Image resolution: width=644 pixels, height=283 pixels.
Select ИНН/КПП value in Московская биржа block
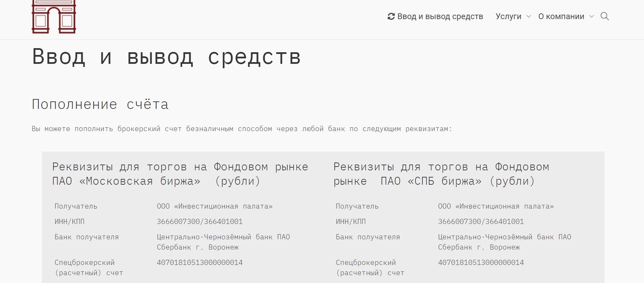coord(200,222)
